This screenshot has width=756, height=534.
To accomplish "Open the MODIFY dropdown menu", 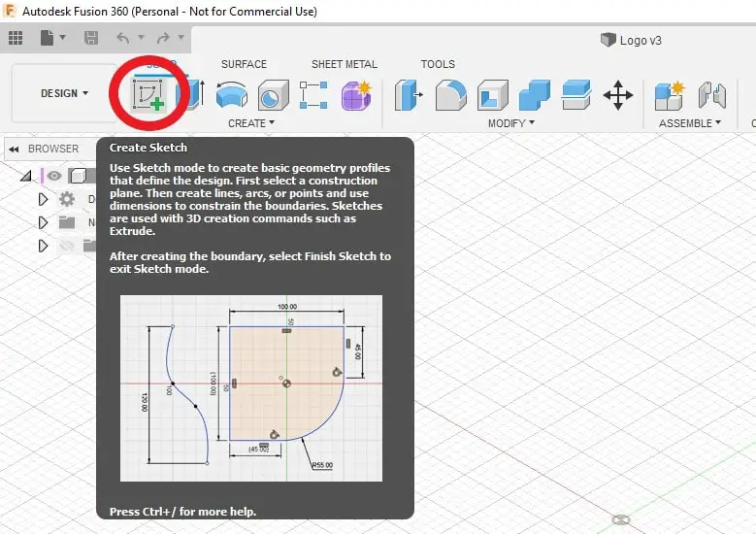I will (511, 123).
